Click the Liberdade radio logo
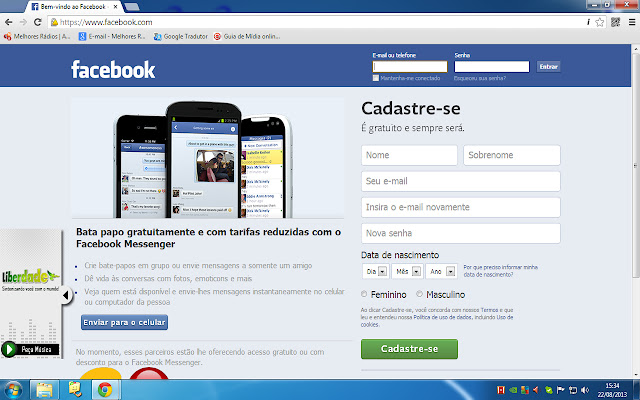640x400 pixels. click(x=31, y=276)
